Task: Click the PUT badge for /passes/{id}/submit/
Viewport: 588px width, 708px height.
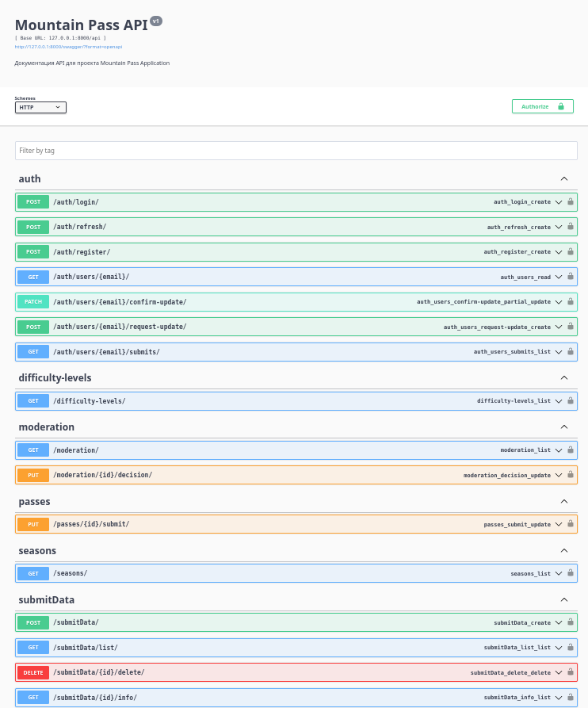Action: pos(33,524)
